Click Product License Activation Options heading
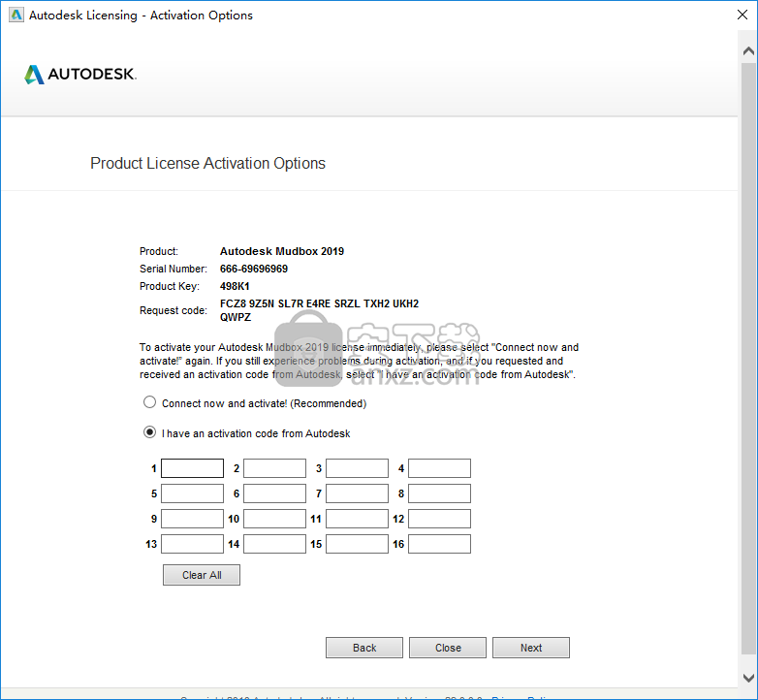The image size is (758, 700). (x=207, y=164)
